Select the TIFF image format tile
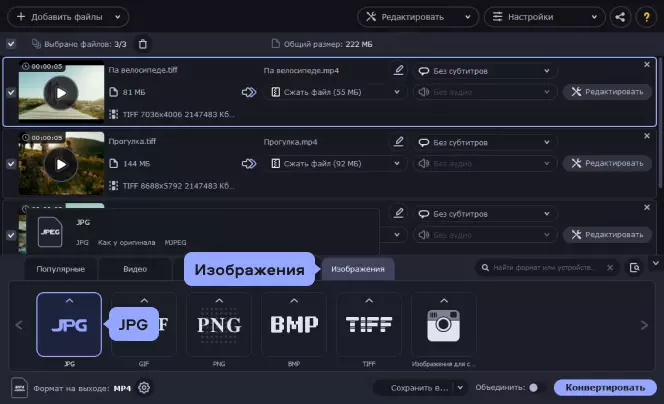The height and width of the screenshot is (404, 664). pos(369,324)
